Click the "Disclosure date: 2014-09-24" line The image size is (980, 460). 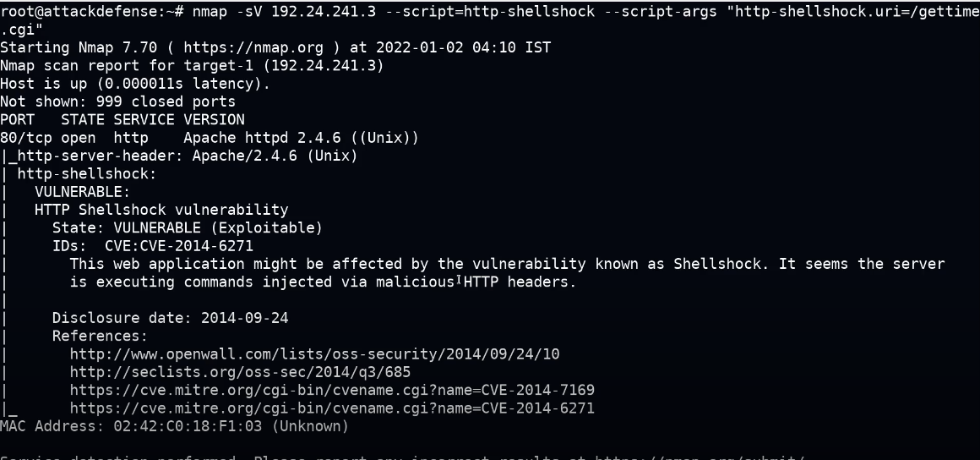(x=170, y=319)
